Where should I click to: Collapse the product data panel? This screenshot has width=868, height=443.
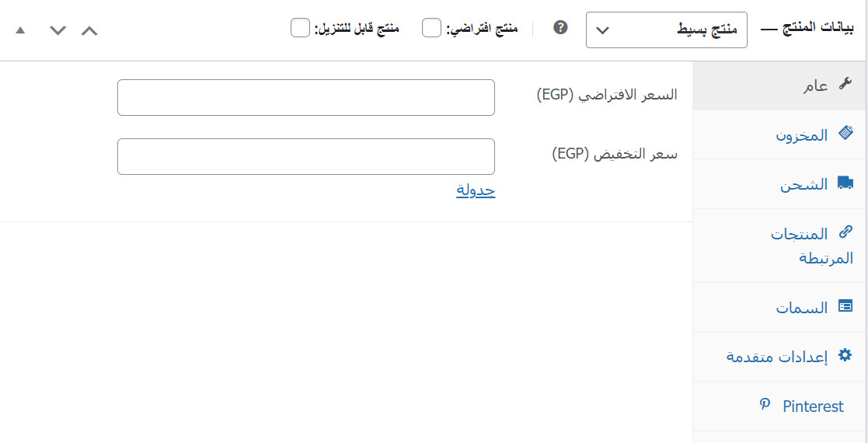click(20, 30)
